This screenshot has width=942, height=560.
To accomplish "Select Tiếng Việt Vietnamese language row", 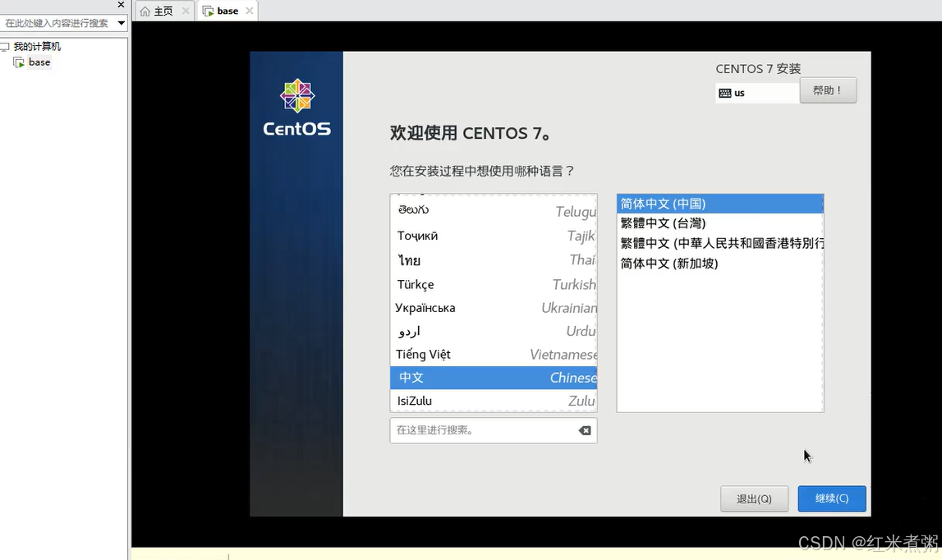I will point(494,355).
